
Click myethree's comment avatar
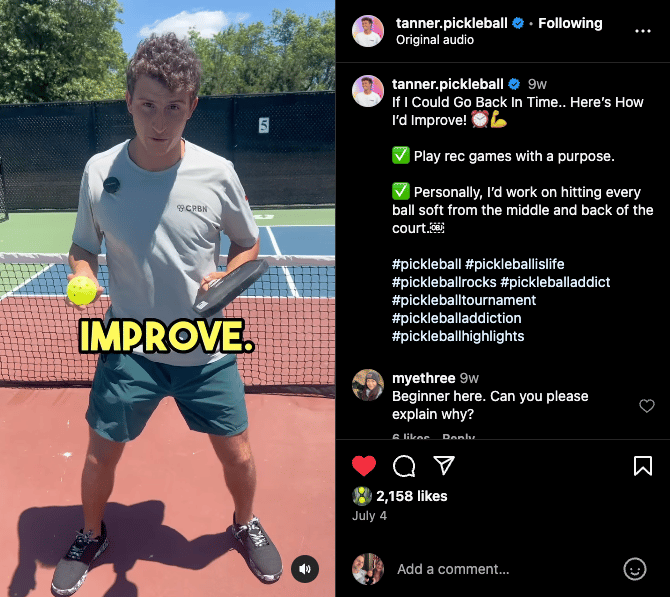coord(368,385)
